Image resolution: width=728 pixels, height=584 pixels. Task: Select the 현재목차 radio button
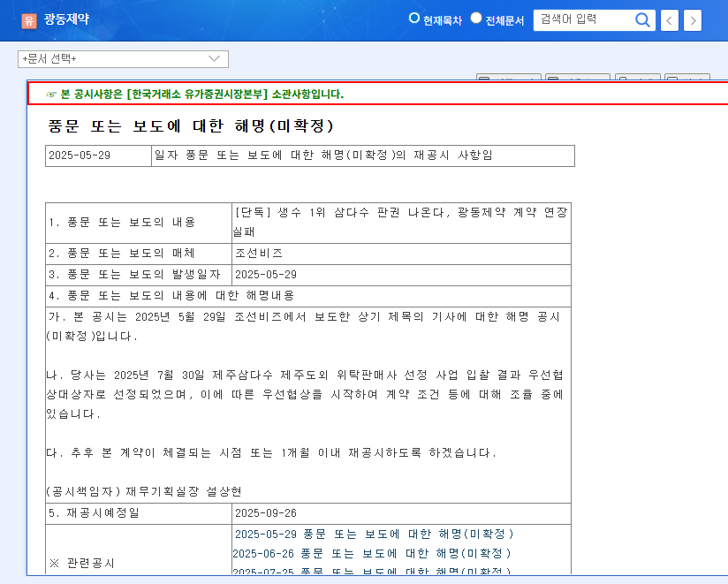click(x=413, y=18)
